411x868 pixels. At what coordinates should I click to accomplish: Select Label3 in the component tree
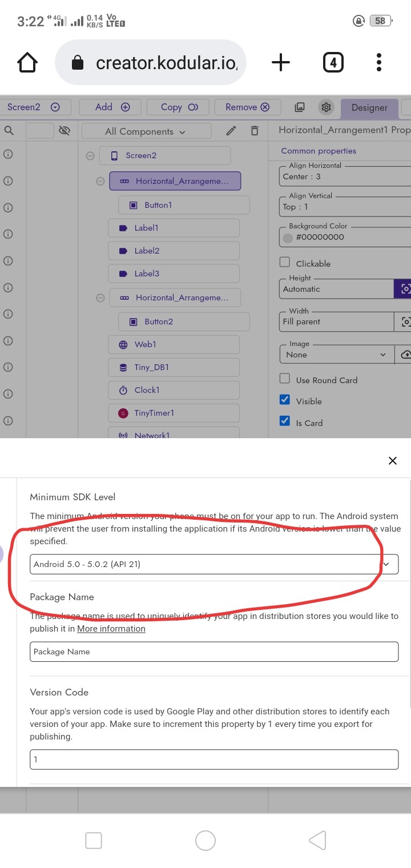coord(174,274)
